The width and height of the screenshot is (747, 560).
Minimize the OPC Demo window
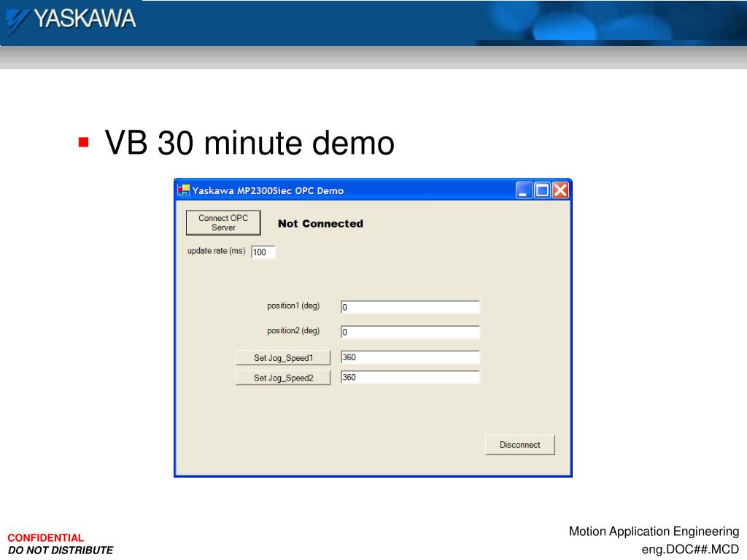(524, 190)
